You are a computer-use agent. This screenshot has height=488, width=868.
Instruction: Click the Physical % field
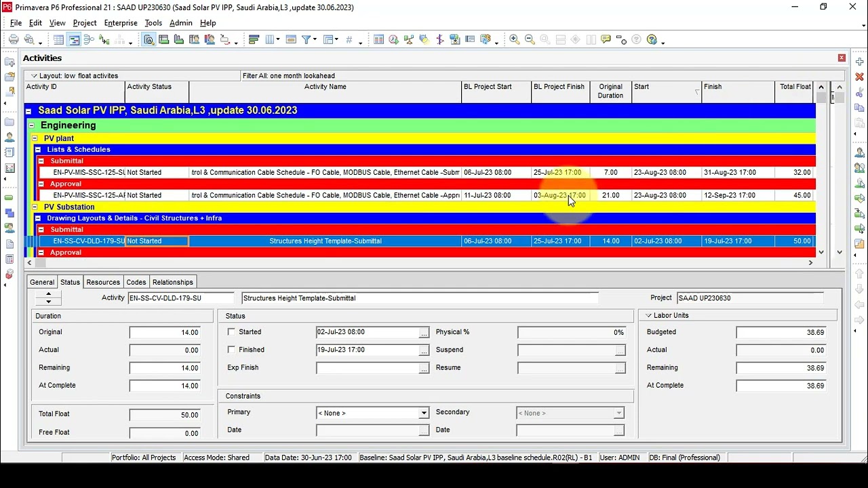click(572, 333)
